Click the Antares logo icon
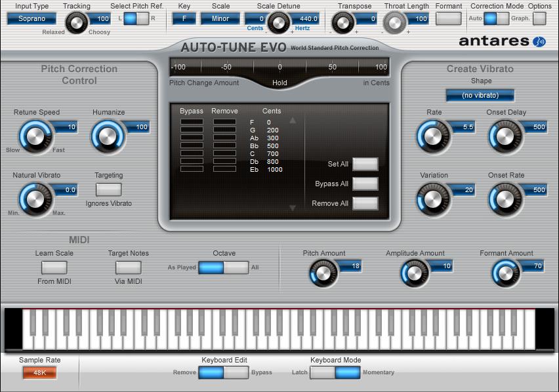Screen dimensions: 559x392 (x=539, y=42)
